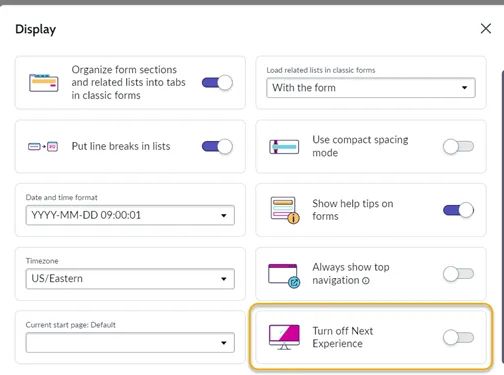Close the Display dialog with X

tap(486, 29)
